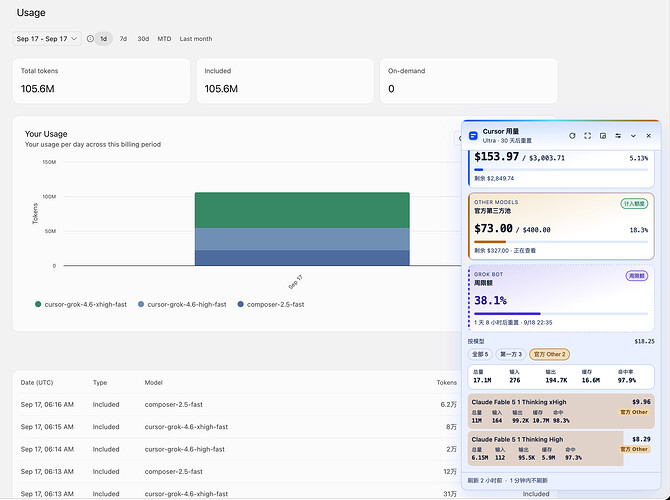Screen dimensions: 670x500
Task: Click the info icon beside the date range
Action: [x=90, y=38]
